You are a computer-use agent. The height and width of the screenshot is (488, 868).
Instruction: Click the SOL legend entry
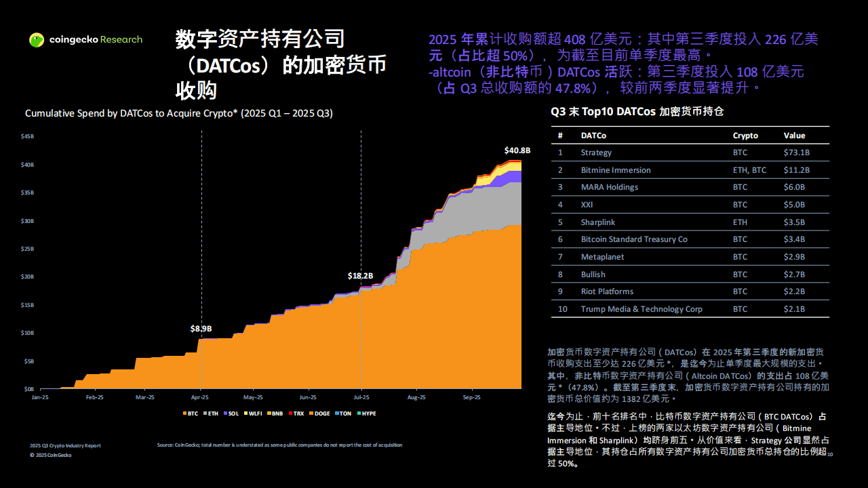(x=231, y=413)
